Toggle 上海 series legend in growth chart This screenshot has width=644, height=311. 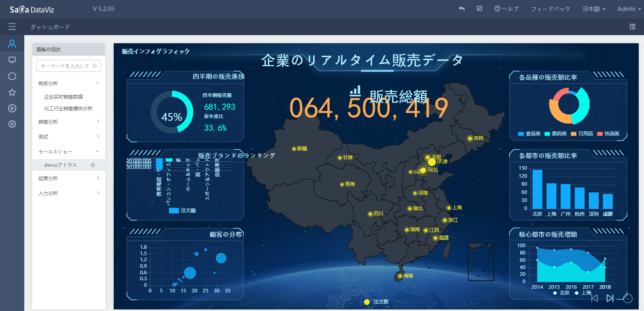(583, 293)
